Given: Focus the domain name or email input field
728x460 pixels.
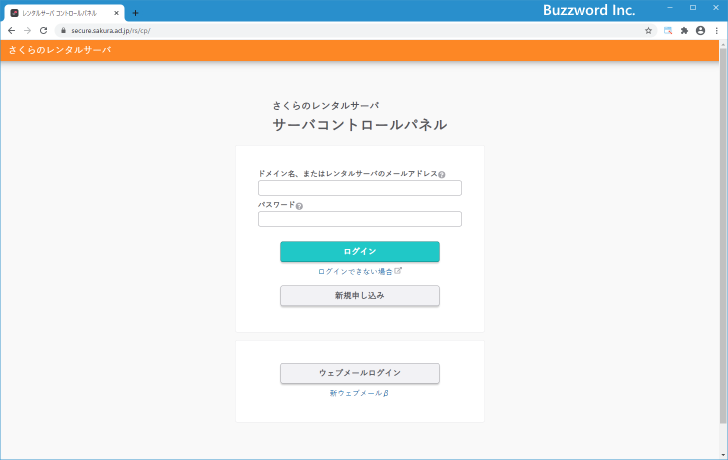Looking at the screenshot, I should pos(360,188).
